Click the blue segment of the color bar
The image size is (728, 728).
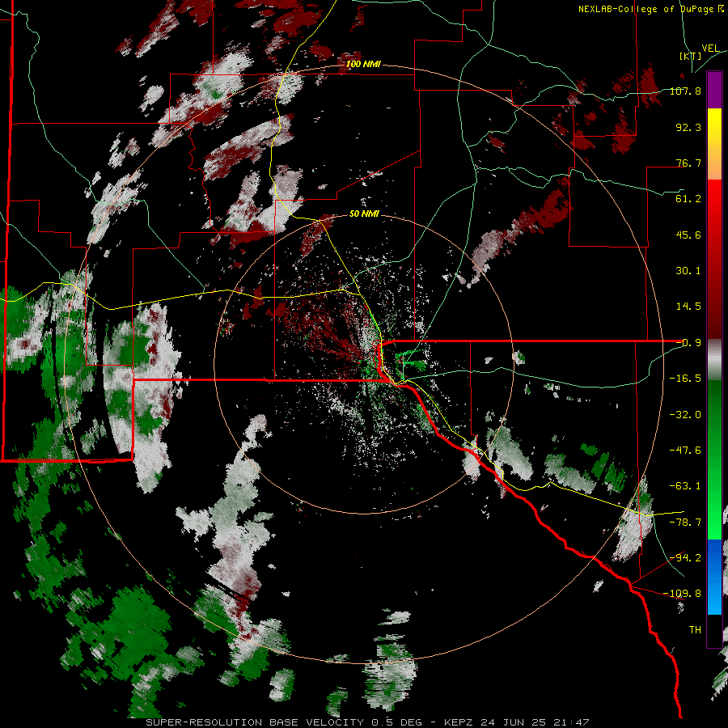point(714,577)
